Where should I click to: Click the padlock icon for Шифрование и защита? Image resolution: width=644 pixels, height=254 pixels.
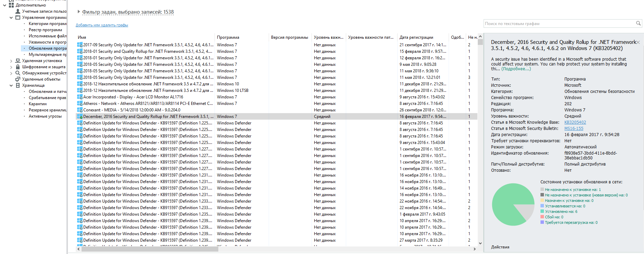(18, 67)
